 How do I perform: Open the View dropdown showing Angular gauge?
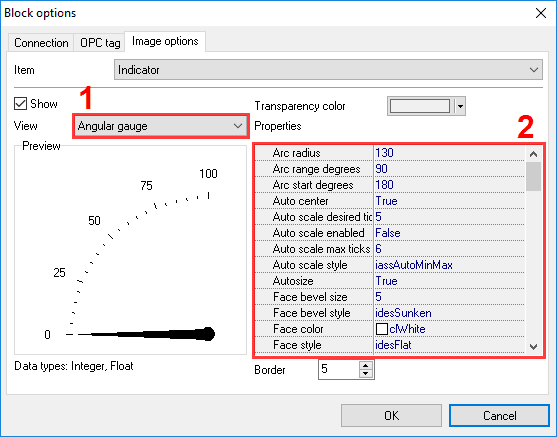pos(161,126)
